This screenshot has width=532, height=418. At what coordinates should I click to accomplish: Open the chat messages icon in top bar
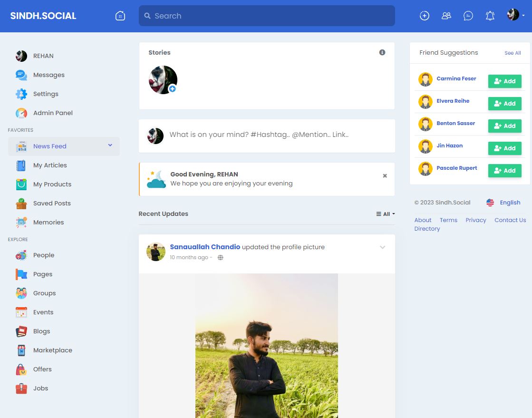coord(468,15)
